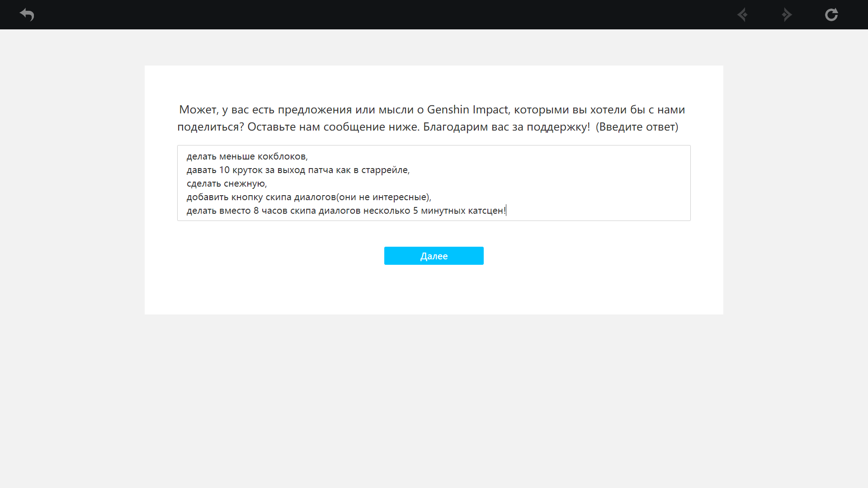The height and width of the screenshot is (488, 868).
Task: Place cursor in line "сделать снежную"
Action: point(226,183)
